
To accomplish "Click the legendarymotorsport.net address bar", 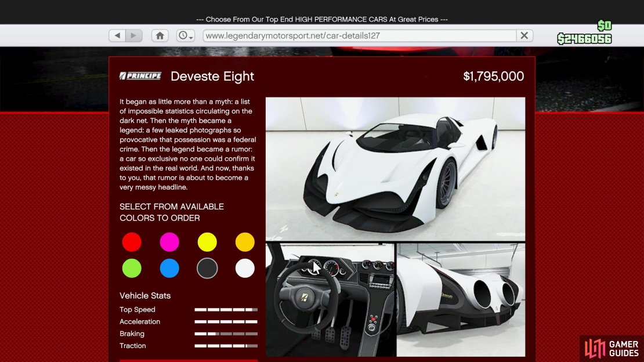I will 359,35.
